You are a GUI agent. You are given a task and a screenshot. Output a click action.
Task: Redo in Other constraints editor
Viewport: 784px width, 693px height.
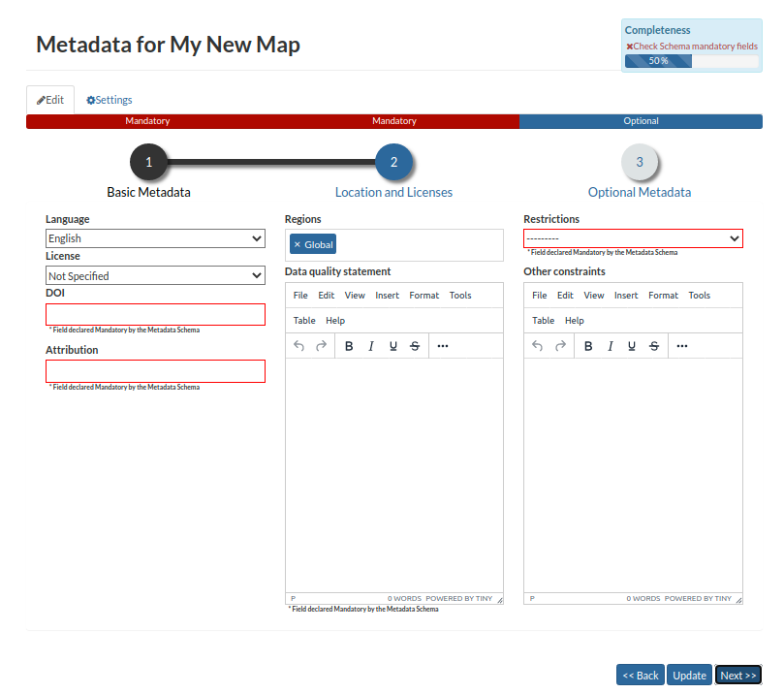click(560, 345)
